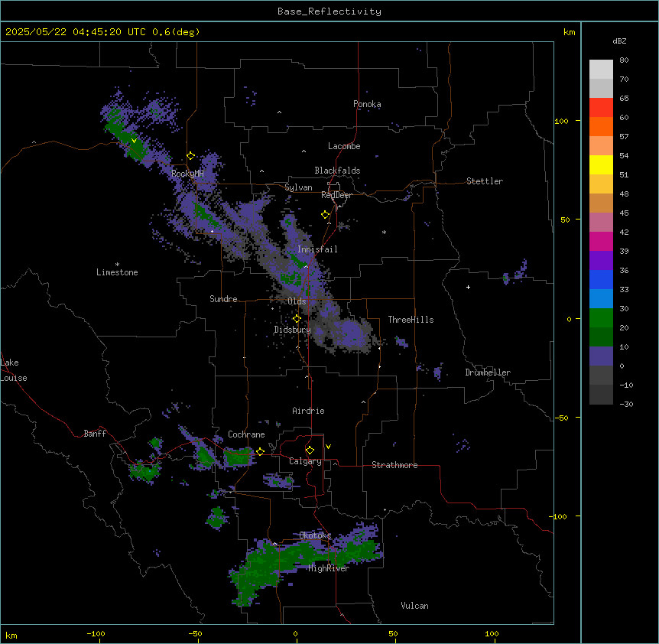
Task: Click the yellow diamond marker above Didsbury
Action: [x=297, y=319]
